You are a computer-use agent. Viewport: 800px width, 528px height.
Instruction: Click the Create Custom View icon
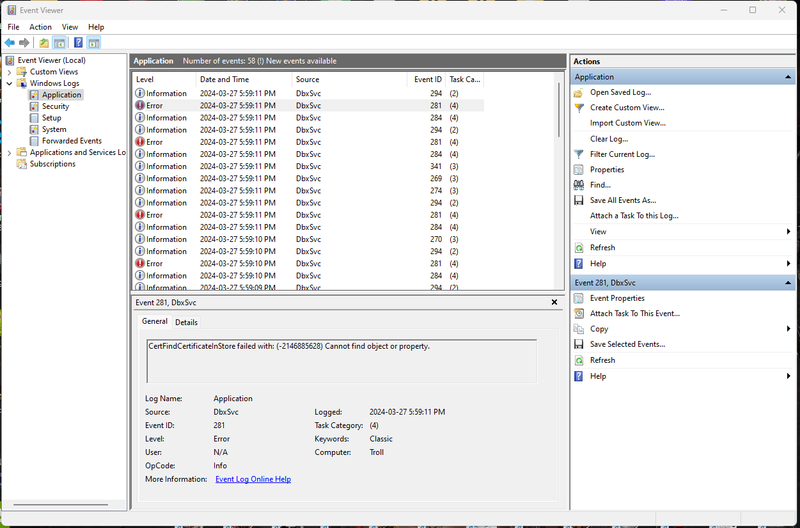(579, 107)
